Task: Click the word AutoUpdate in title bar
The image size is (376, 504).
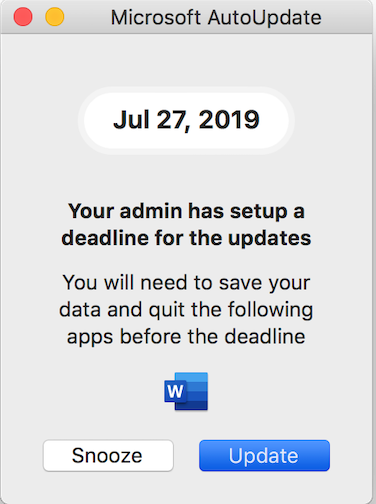Action: (265, 17)
